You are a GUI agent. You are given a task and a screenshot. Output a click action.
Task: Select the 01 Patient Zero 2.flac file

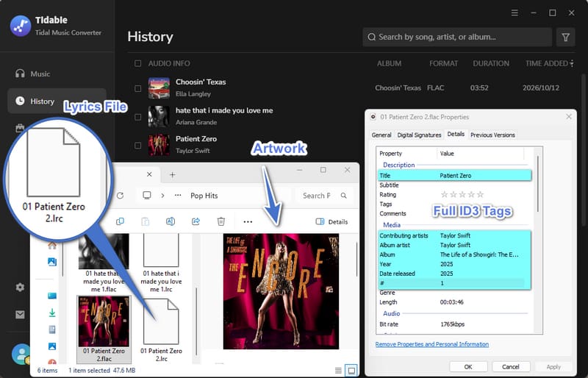(x=104, y=329)
